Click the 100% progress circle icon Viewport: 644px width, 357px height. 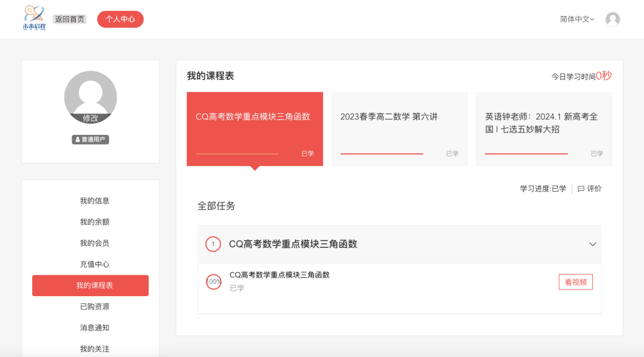coord(213,282)
